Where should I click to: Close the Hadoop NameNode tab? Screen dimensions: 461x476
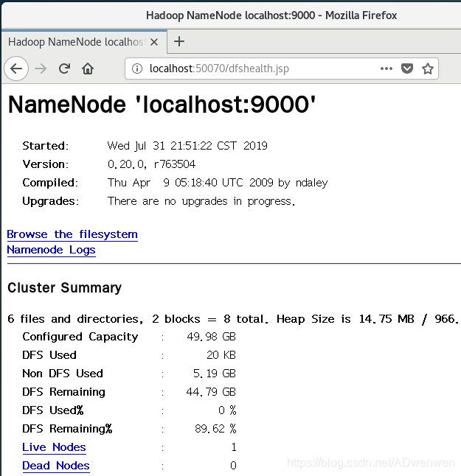154,42
